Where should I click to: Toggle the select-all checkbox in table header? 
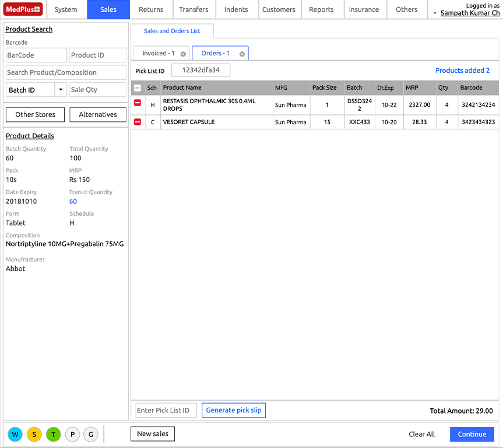click(138, 87)
